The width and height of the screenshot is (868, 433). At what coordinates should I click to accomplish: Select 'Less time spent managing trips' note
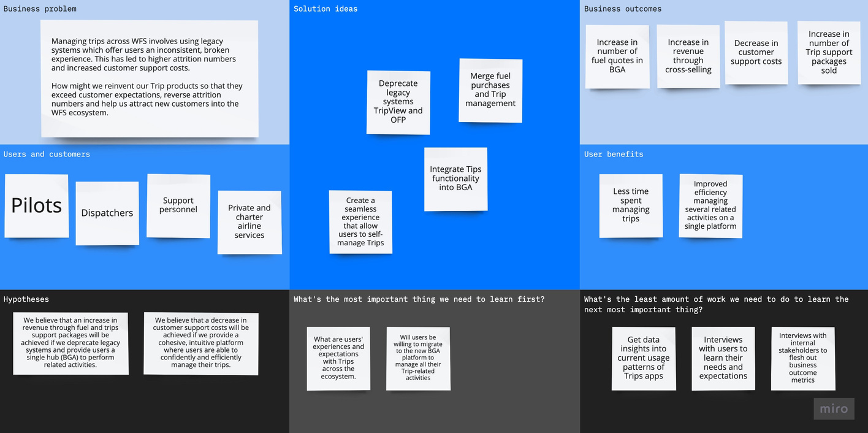(x=631, y=206)
